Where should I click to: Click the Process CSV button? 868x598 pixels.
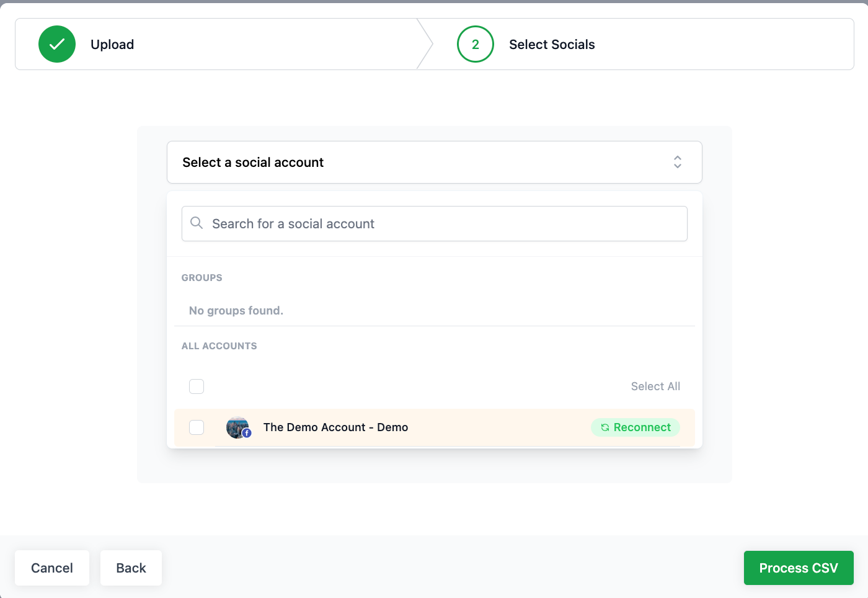pos(799,568)
